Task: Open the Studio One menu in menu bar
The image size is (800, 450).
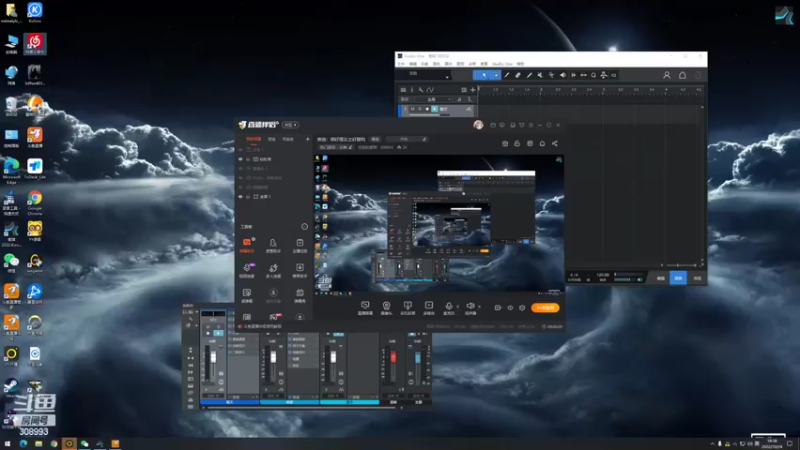Action: click(502, 64)
